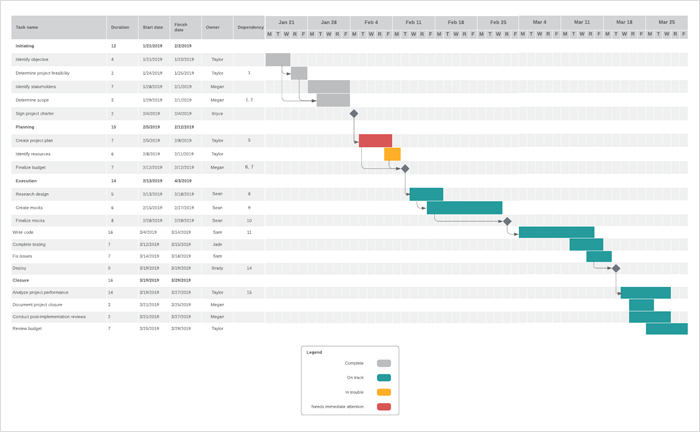
Task: Select the Mar 18 week header
Action: 624,22
